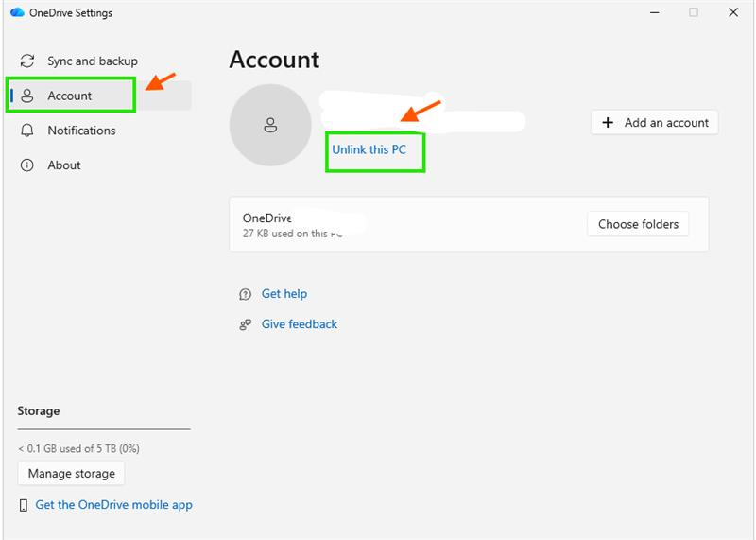Click the Notifications bell icon
756x540 pixels.
tap(27, 131)
